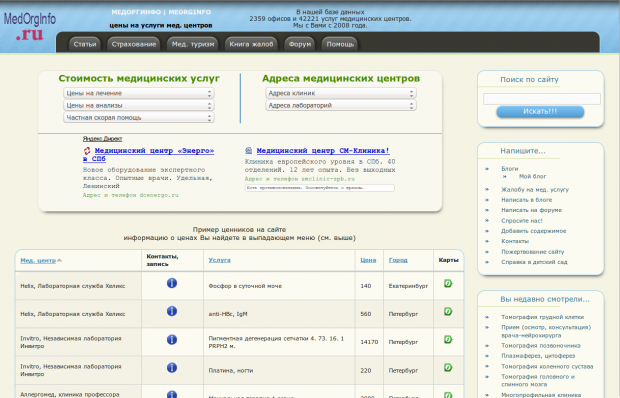Open map icon for Екатеринбург row

pyautogui.click(x=448, y=283)
